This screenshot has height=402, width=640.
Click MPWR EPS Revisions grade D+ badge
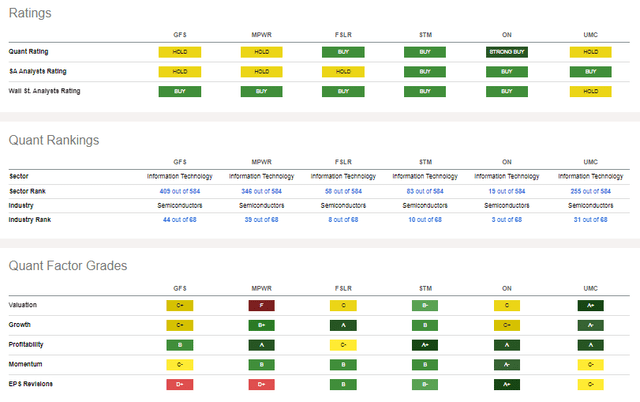(x=262, y=384)
